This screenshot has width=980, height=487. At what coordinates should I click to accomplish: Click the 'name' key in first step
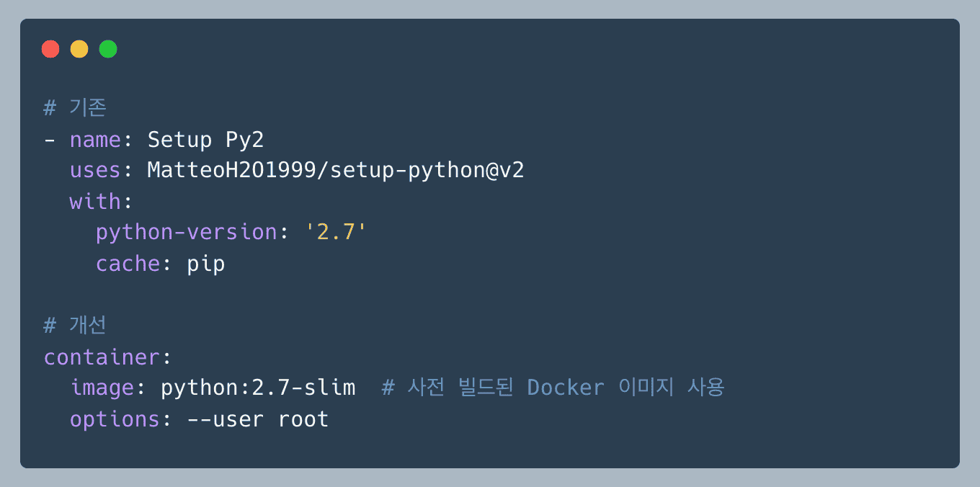95,139
